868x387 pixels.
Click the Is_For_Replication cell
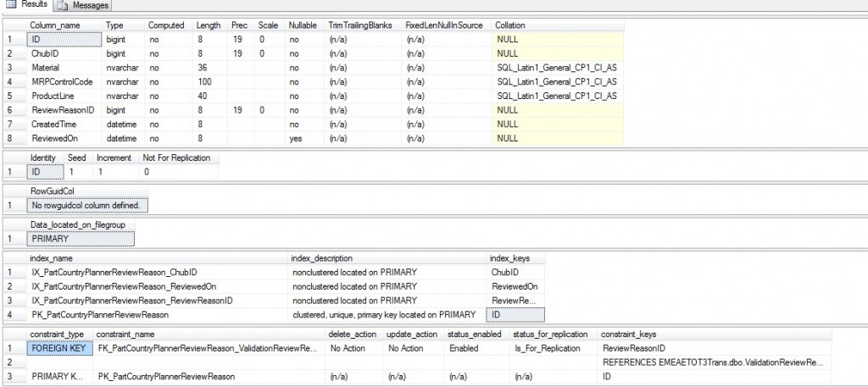(x=554, y=348)
